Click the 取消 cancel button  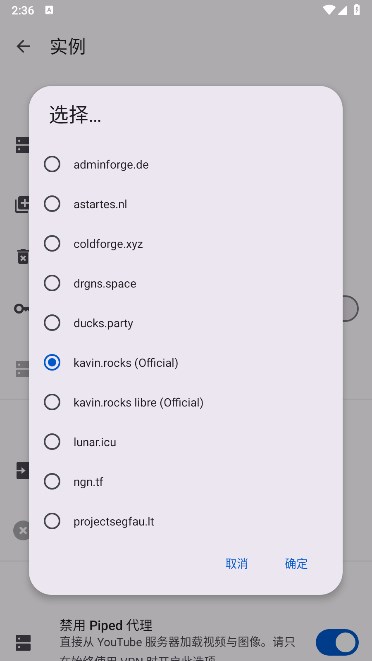(236, 564)
